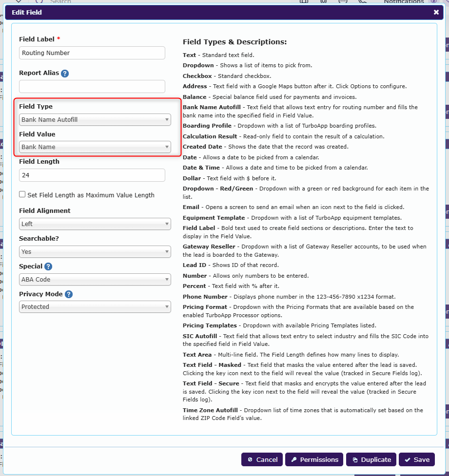
Task: Open Special help question icon
Action: pyautogui.click(x=48, y=267)
